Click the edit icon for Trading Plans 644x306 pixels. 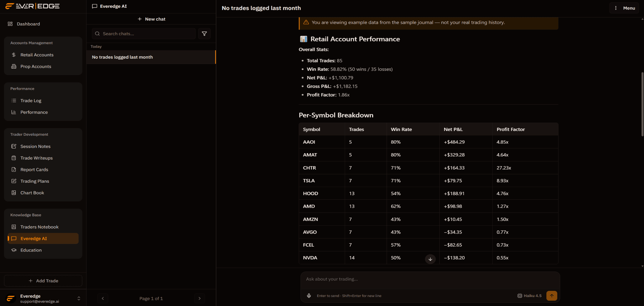[14, 181]
